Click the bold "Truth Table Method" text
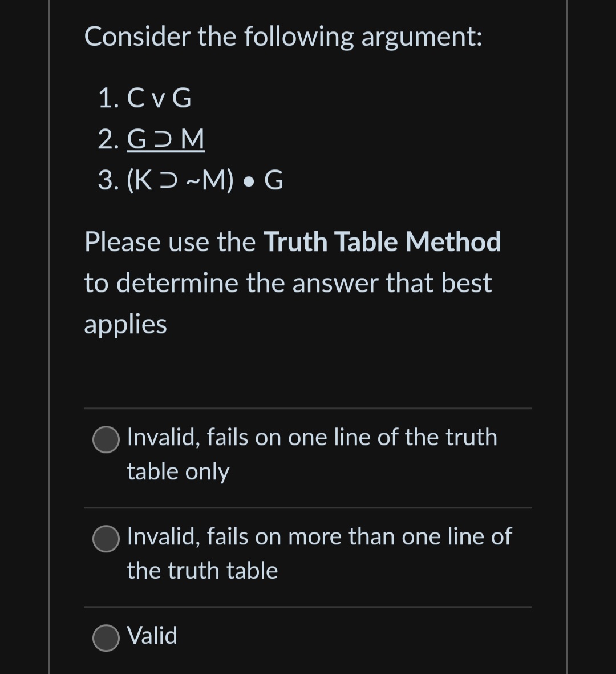The image size is (616, 674). coord(382,241)
